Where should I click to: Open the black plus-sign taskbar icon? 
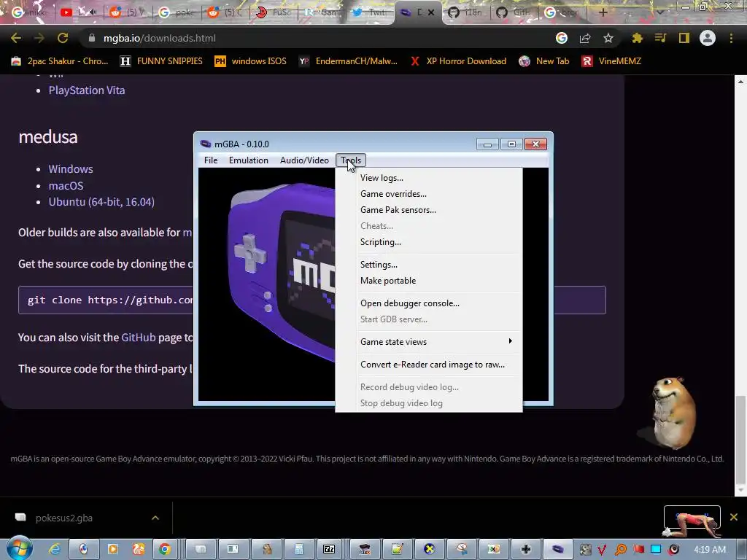point(526,549)
